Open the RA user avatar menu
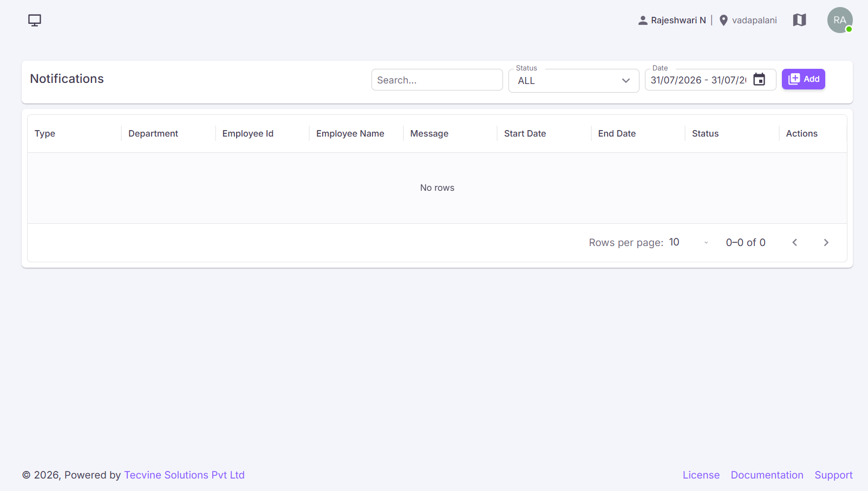868x491 pixels. 840,20
